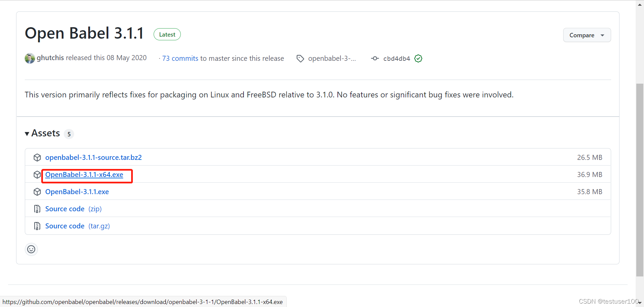Image resolution: width=644 pixels, height=307 pixels.
Task: Click the Open Babel 3.1.1 release title
Action: click(x=84, y=33)
